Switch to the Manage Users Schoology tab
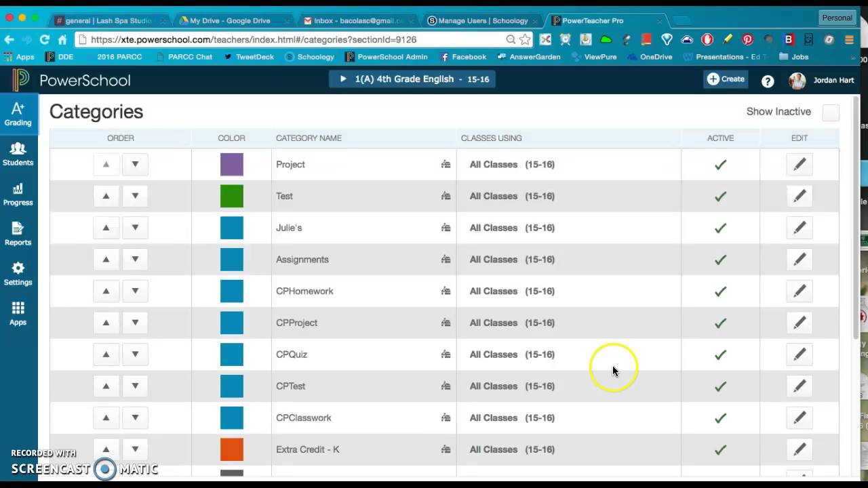The height and width of the screenshot is (488, 868). 482,20
